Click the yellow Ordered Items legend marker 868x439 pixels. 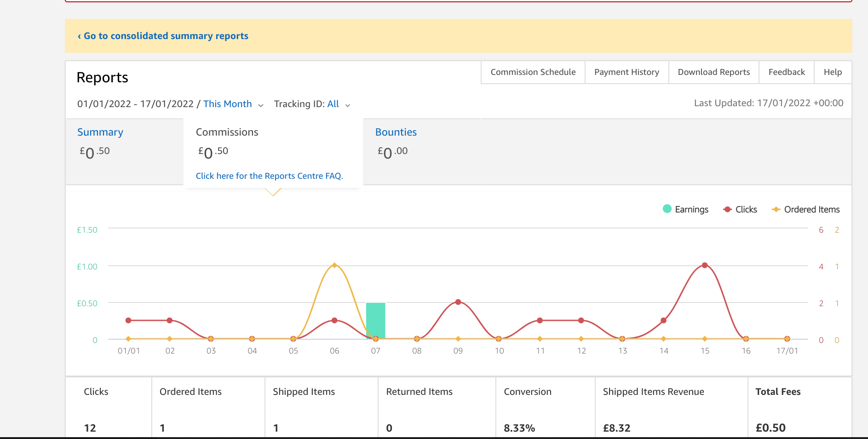pos(776,209)
